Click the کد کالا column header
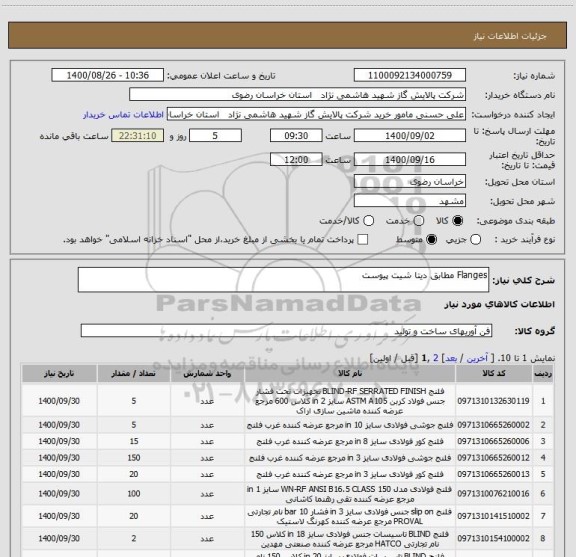Viewport: 576px width, 557px height. [x=493, y=374]
